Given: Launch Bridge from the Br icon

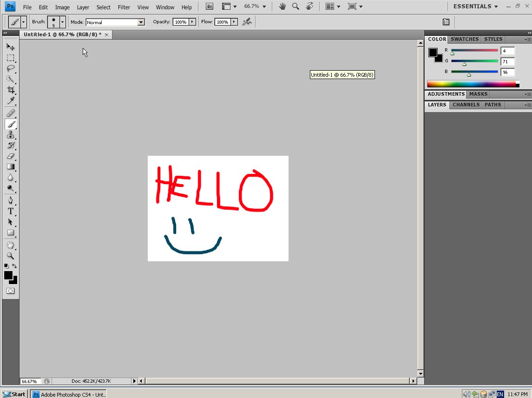Looking at the screenshot, I should pyautogui.click(x=210, y=7).
